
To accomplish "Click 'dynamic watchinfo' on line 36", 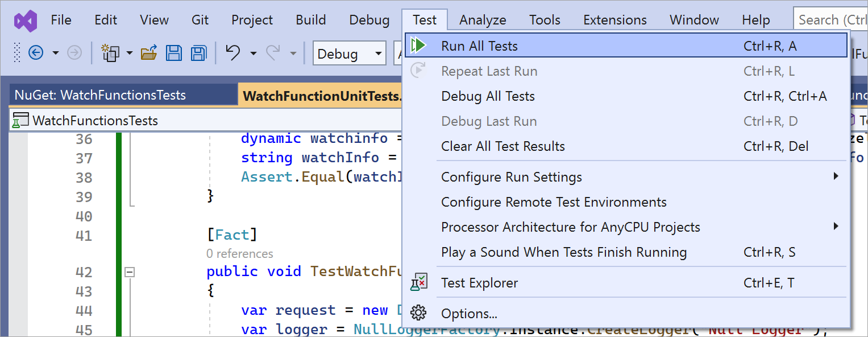I will click(x=314, y=139).
